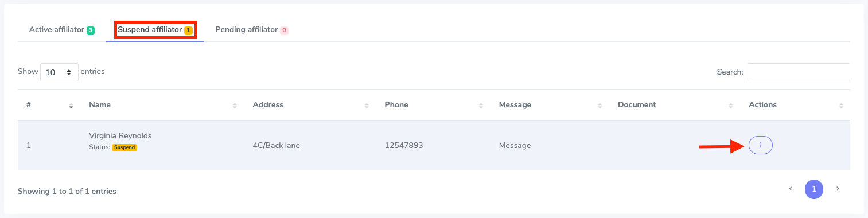
Task: Click the sort arrows on Actions column
Action: pos(841,106)
